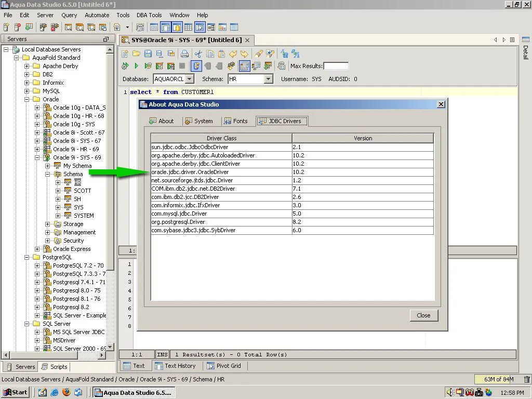Viewport: 532px width, 399px height.
Task: Click the Save floppy disk icon
Action: (x=148, y=54)
